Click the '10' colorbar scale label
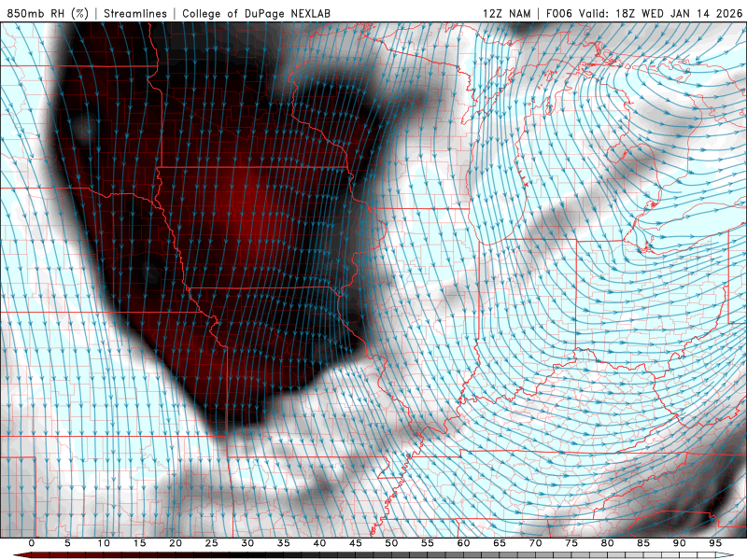Image resolution: width=747 pixels, height=560 pixels. click(x=104, y=543)
